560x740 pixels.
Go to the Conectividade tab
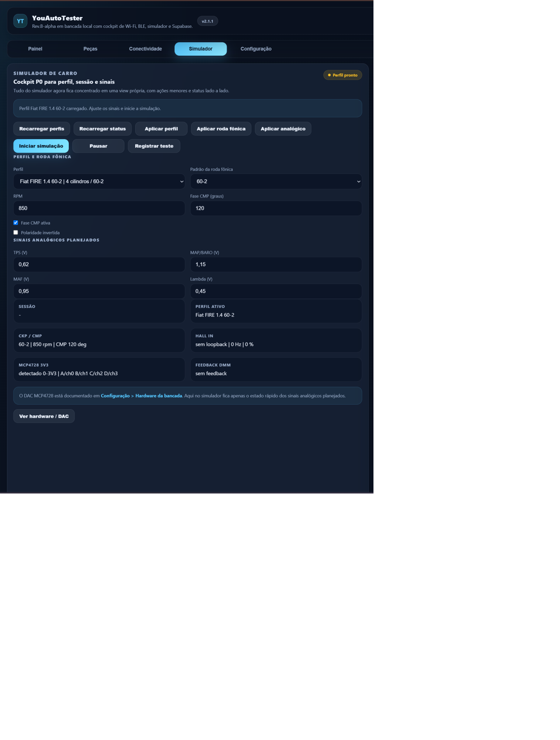coord(146,49)
